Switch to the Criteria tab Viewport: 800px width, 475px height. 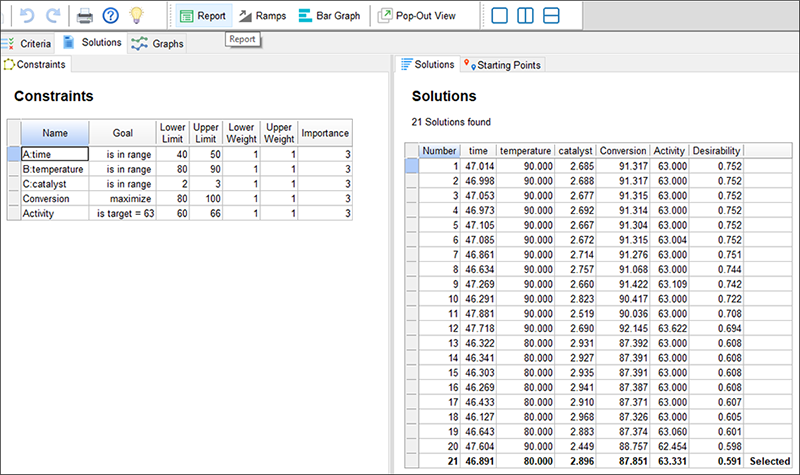(27, 43)
